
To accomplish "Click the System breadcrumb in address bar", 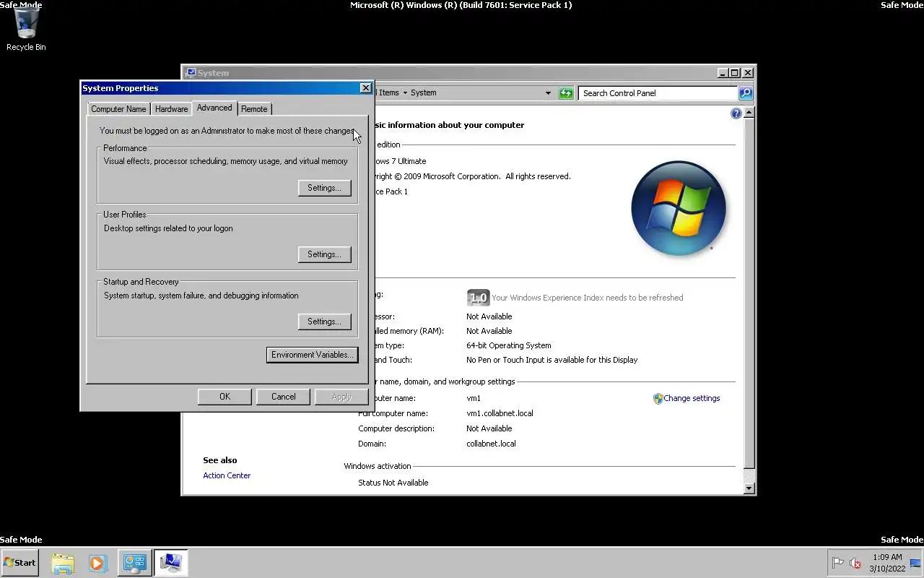I will pos(424,92).
